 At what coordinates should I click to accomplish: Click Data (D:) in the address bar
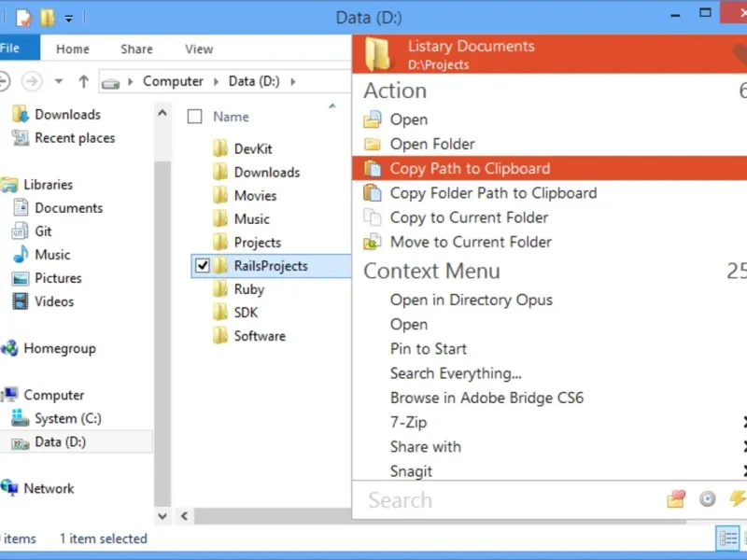tap(254, 81)
